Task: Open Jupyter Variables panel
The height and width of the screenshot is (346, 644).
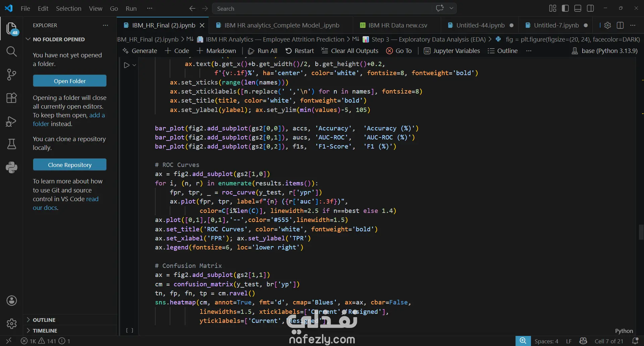Action: coord(452,51)
